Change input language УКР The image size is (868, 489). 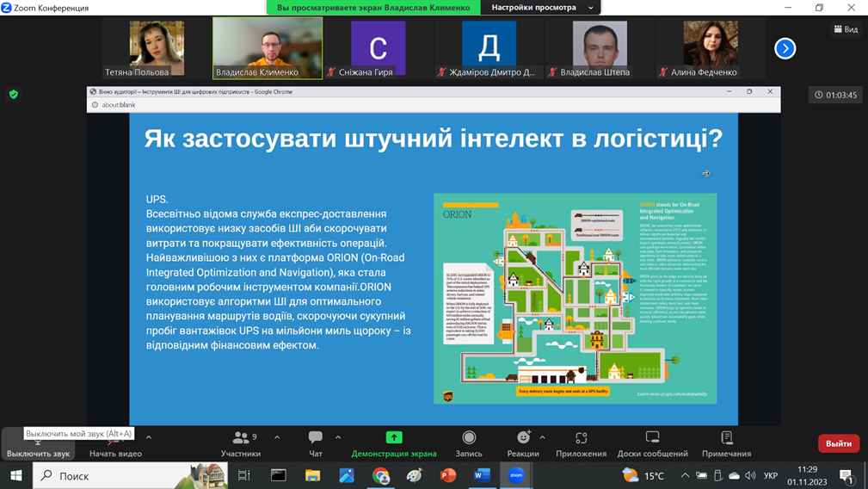point(771,476)
